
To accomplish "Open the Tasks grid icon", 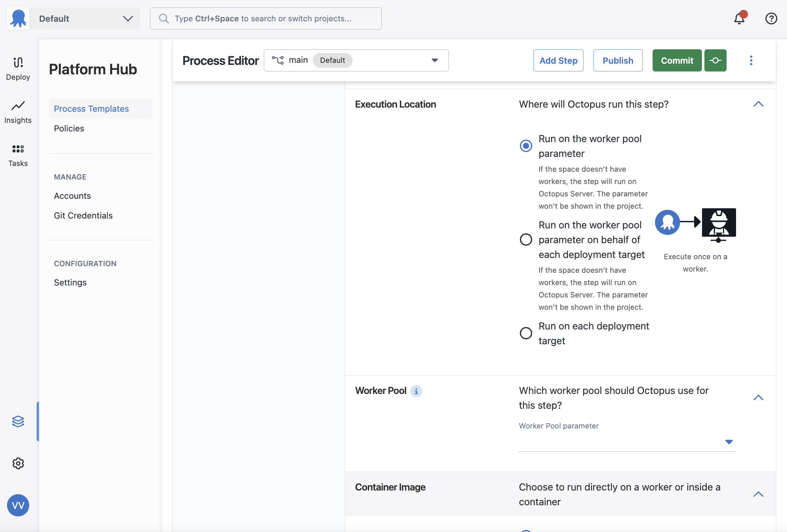I will (18, 149).
